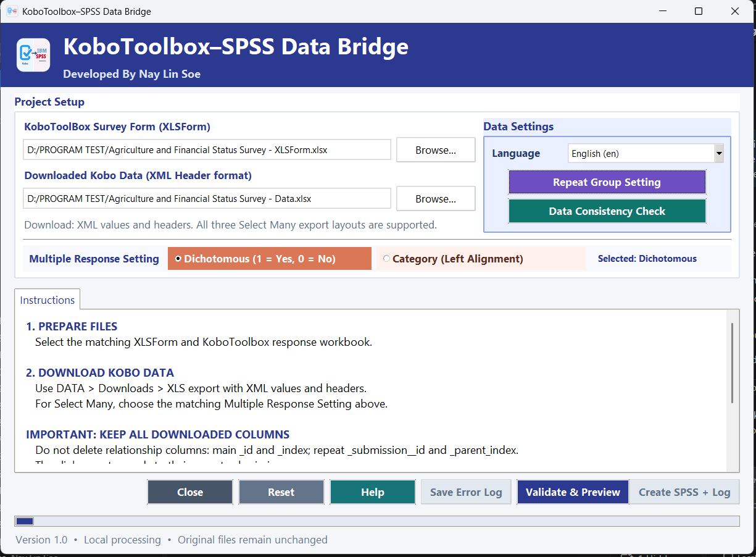Maximize the Data Bridge window
The image size is (756, 557).
click(x=699, y=11)
